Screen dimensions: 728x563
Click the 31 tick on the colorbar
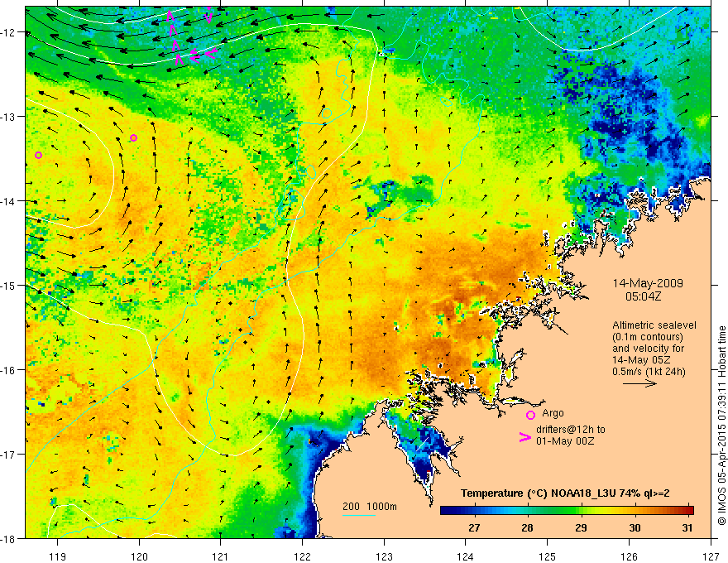coord(687,527)
